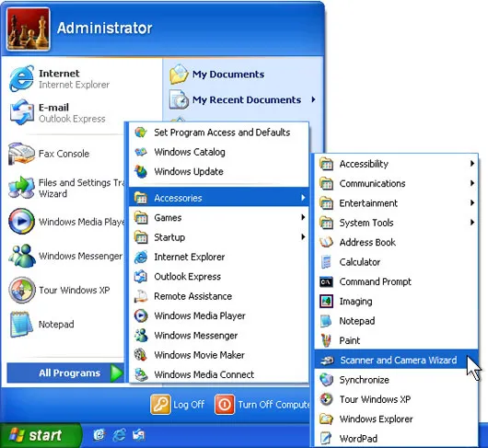Select Notepad text in Accessories menu
The height and width of the screenshot is (448, 488).
click(x=357, y=321)
